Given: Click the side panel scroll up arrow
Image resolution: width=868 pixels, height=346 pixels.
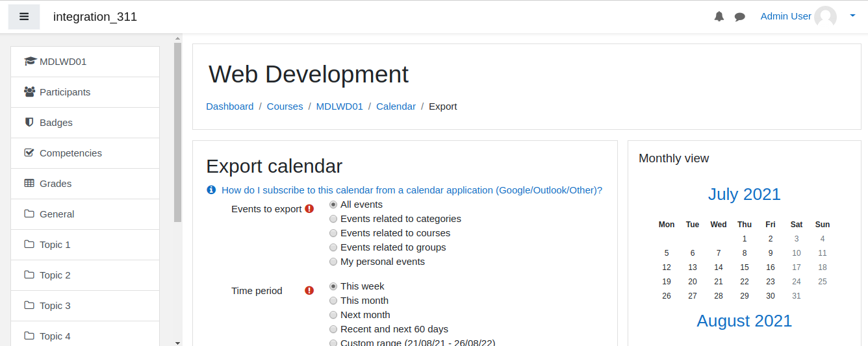Looking at the screenshot, I should [x=178, y=38].
